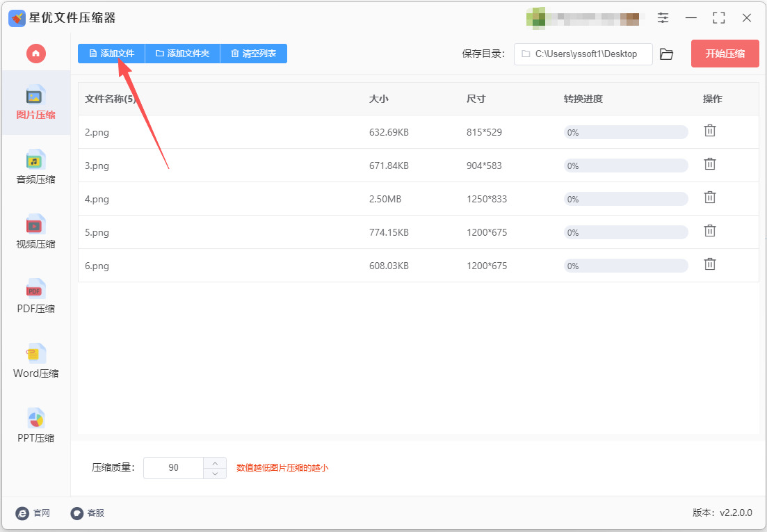Delete 6.png with trash icon
Viewport: 767px width, 532px height.
pyautogui.click(x=710, y=264)
